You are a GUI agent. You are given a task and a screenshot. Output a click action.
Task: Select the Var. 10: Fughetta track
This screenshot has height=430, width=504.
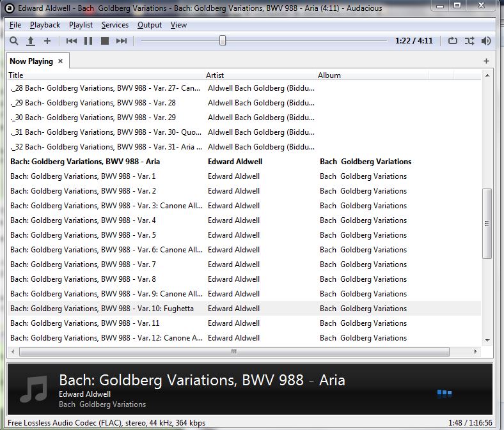[102, 309]
